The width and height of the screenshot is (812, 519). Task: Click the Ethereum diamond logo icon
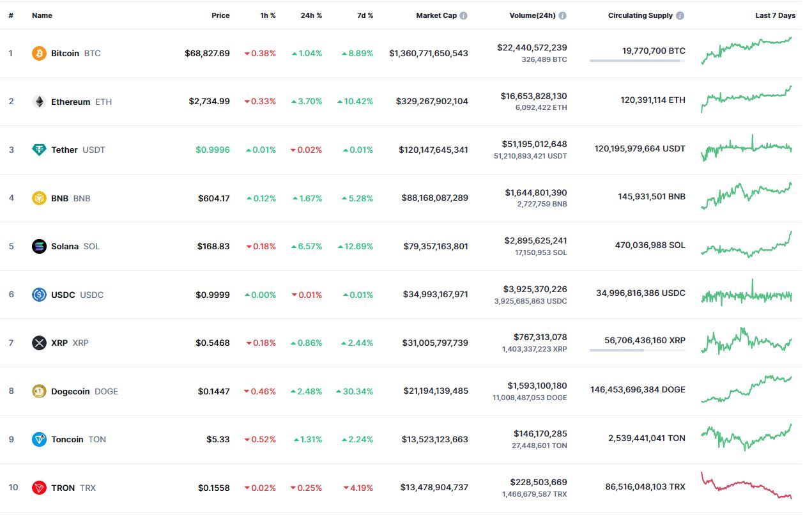tap(39, 102)
